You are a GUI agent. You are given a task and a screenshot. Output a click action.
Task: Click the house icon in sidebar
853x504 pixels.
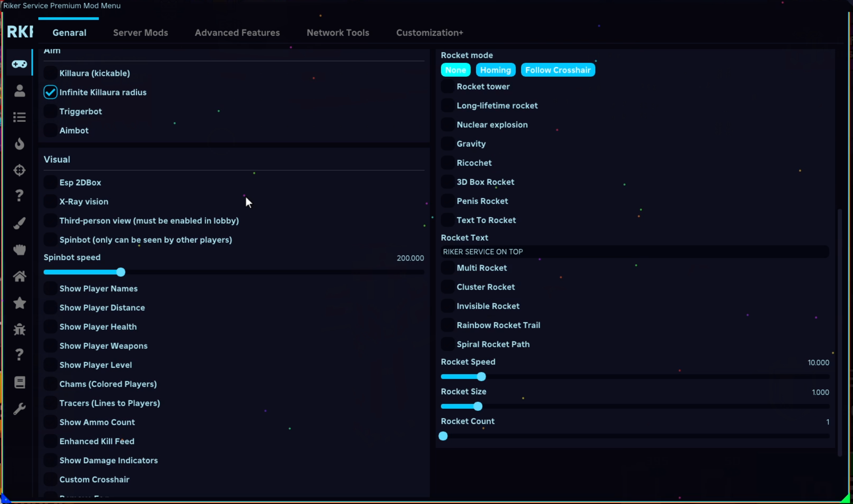tap(19, 276)
